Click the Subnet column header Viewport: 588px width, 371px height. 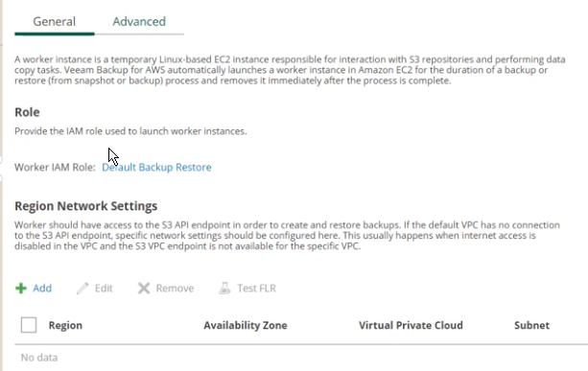(531, 325)
